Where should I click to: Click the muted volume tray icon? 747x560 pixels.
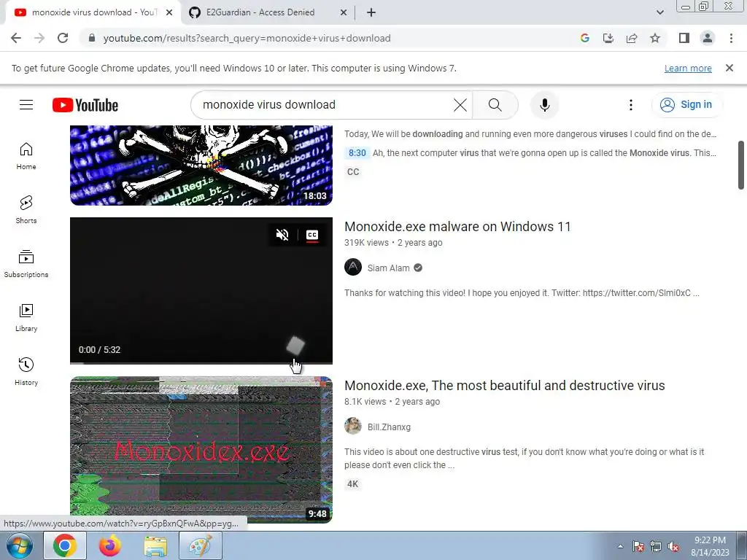pos(673,546)
